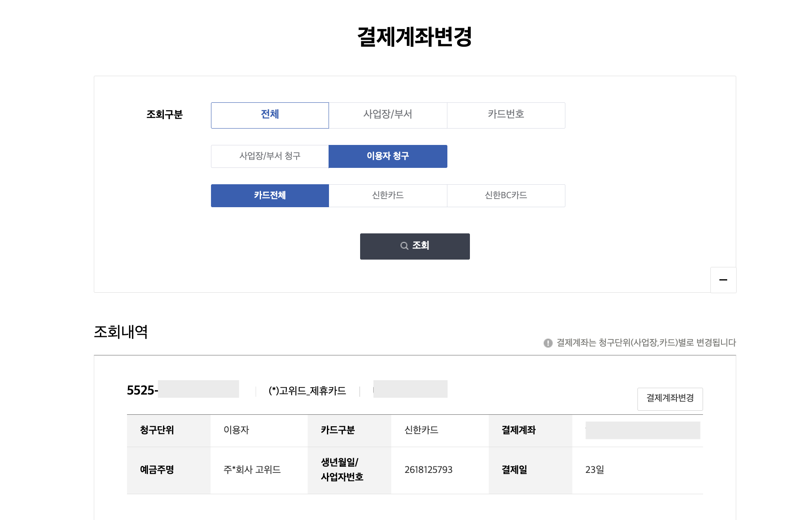Choose 이용자 청구 billing option
Image resolution: width=812 pixels, height=520 pixels.
point(388,156)
